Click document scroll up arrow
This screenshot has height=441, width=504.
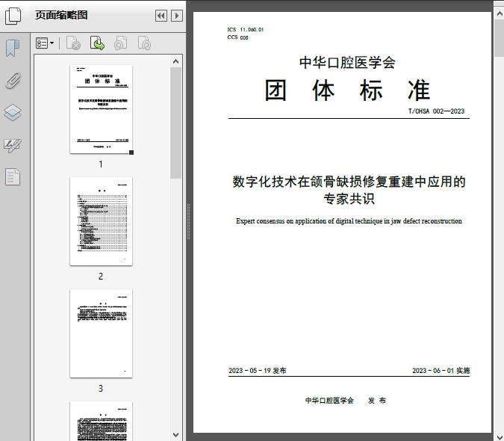(x=500, y=14)
